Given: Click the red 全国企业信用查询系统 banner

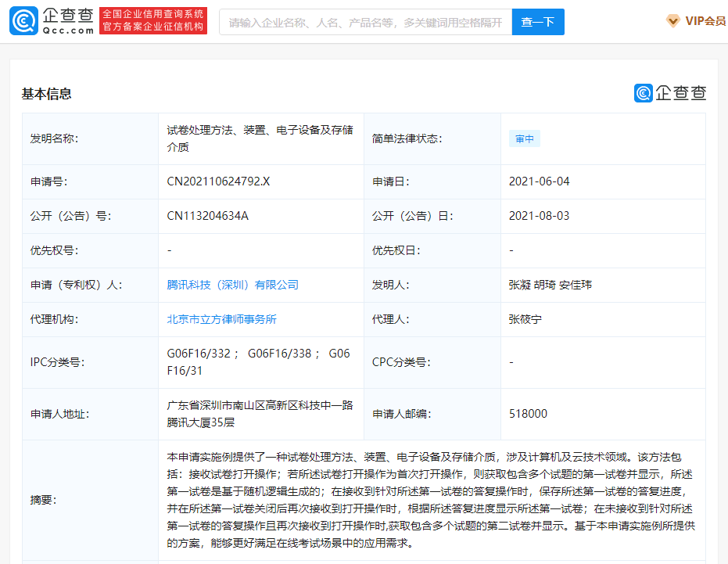Looking at the screenshot, I should coord(153,21).
